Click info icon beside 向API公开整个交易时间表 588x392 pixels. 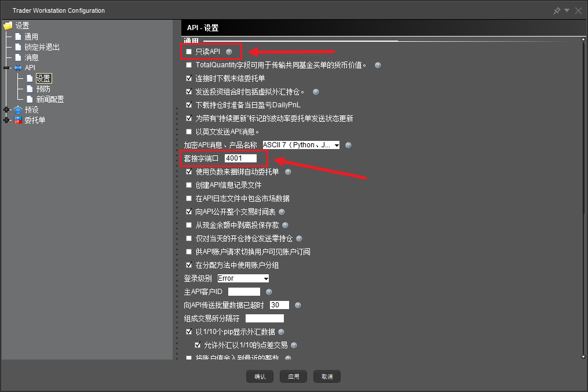(282, 212)
